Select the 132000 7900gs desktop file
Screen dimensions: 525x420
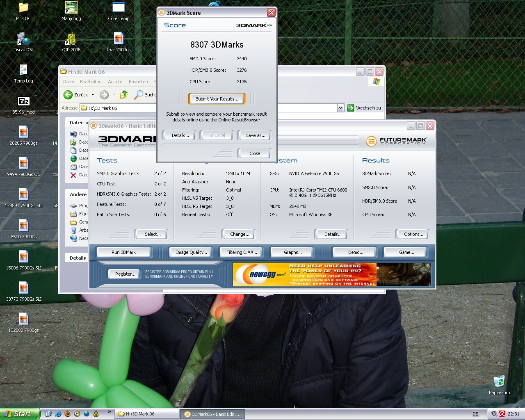(x=23, y=323)
